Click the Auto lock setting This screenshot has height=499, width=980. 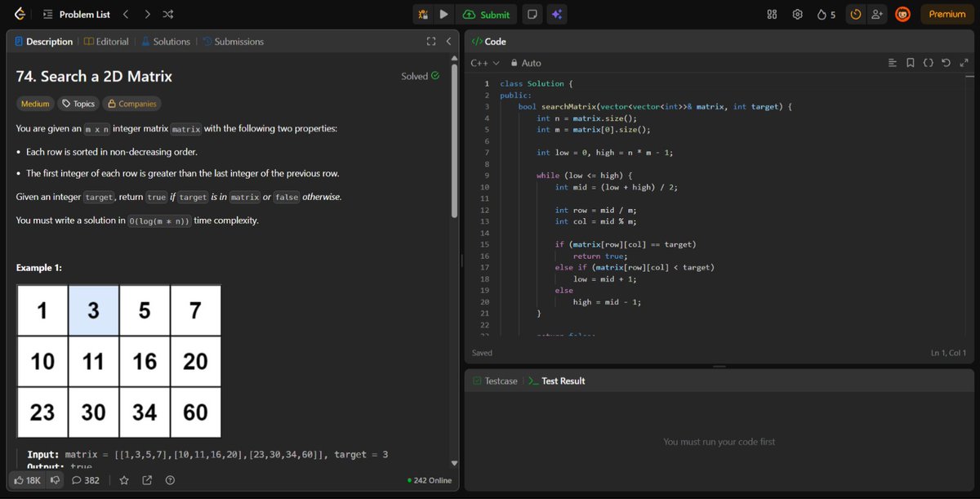click(526, 63)
